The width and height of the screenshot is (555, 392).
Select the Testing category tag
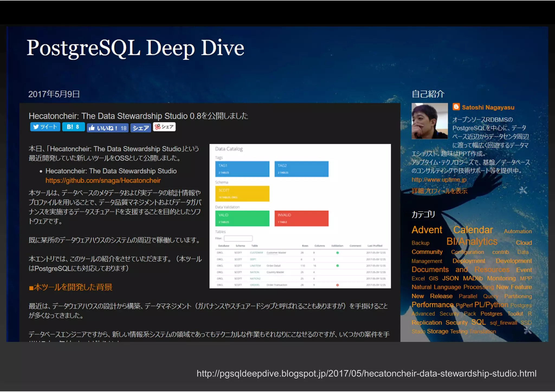tap(459, 332)
